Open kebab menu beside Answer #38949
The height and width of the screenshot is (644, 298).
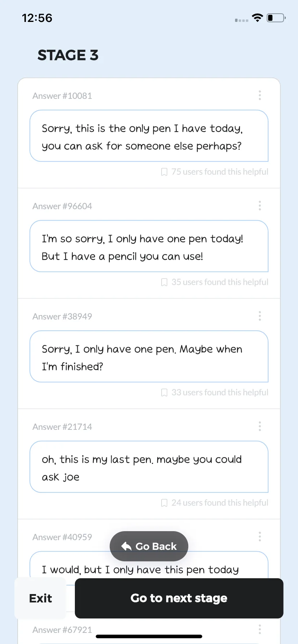click(x=259, y=316)
